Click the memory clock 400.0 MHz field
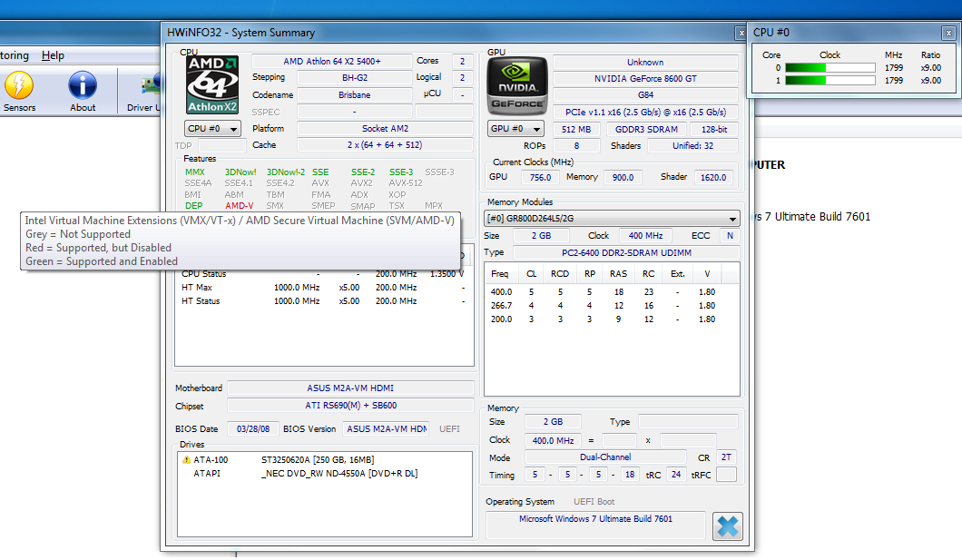 coord(553,440)
